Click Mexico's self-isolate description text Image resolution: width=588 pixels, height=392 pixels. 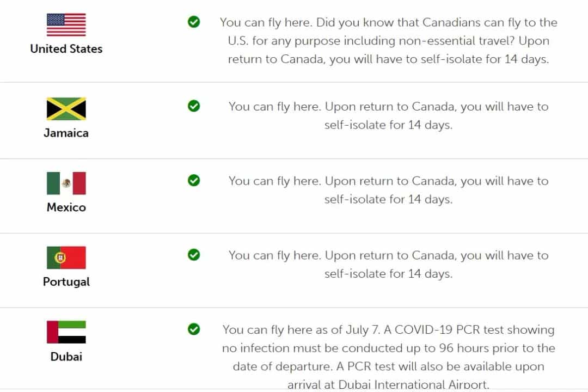tap(389, 190)
